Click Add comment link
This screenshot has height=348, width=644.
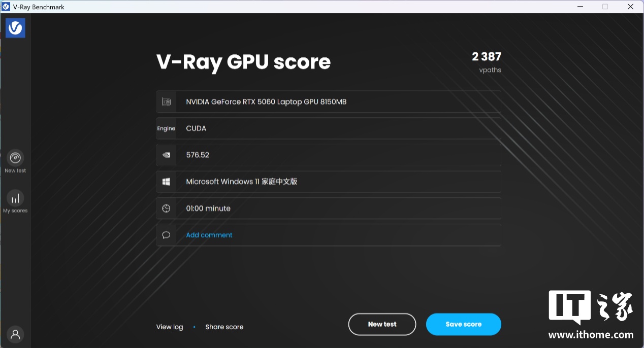tap(209, 235)
